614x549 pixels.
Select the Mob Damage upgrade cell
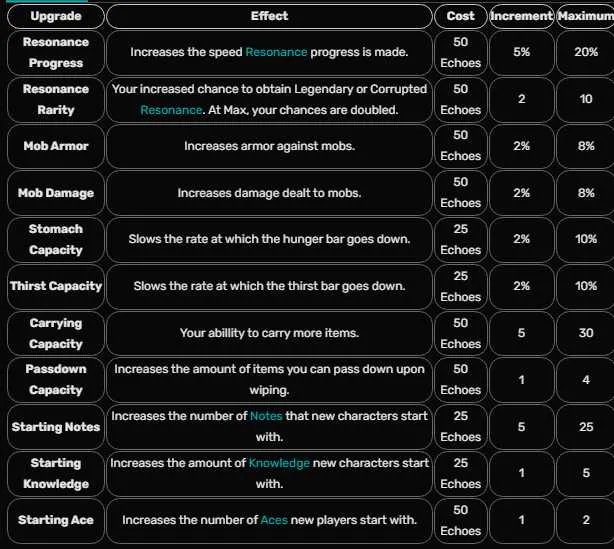(x=56, y=193)
